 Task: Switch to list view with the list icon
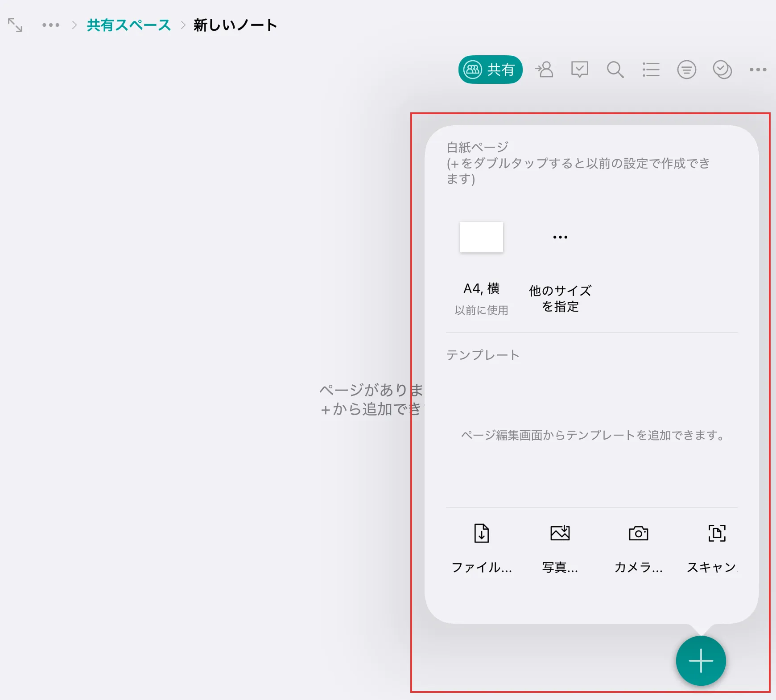coord(651,69)
